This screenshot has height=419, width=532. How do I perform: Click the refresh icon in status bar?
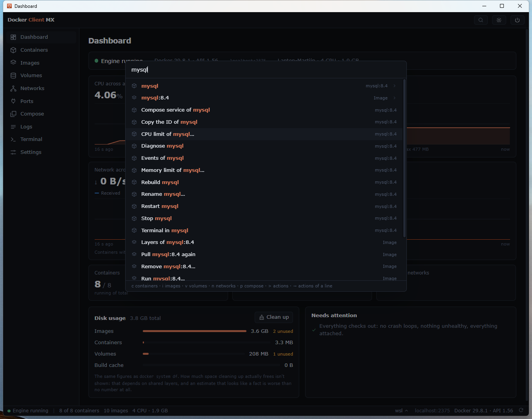[521, 410]
